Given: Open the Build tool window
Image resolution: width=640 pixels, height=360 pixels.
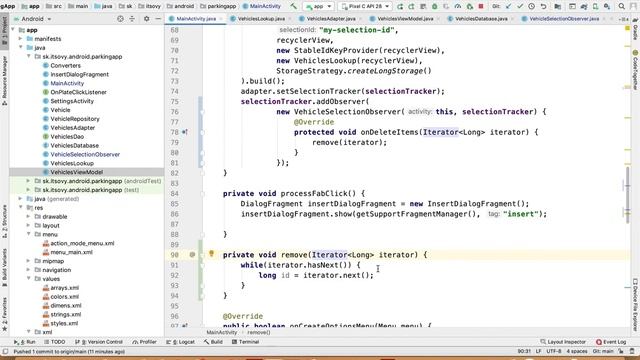Looking at the screenshot, I should click(213, 342).
